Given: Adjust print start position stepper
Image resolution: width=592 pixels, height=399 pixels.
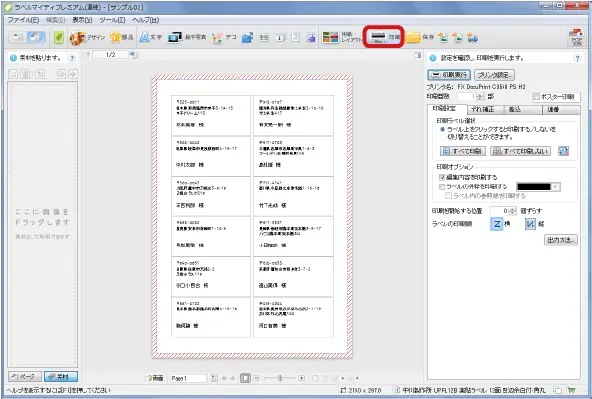Looking at the screenshot, I should (512, 211).
